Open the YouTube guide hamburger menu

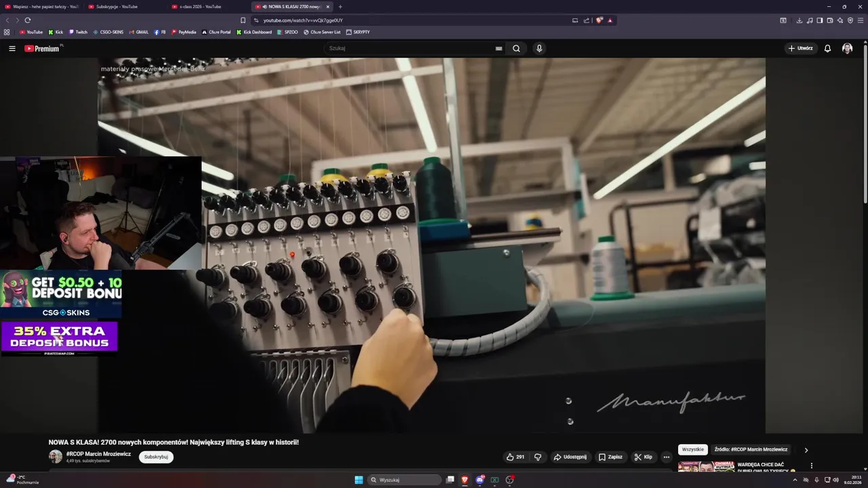pyautogui.click(x=12, y=48)
